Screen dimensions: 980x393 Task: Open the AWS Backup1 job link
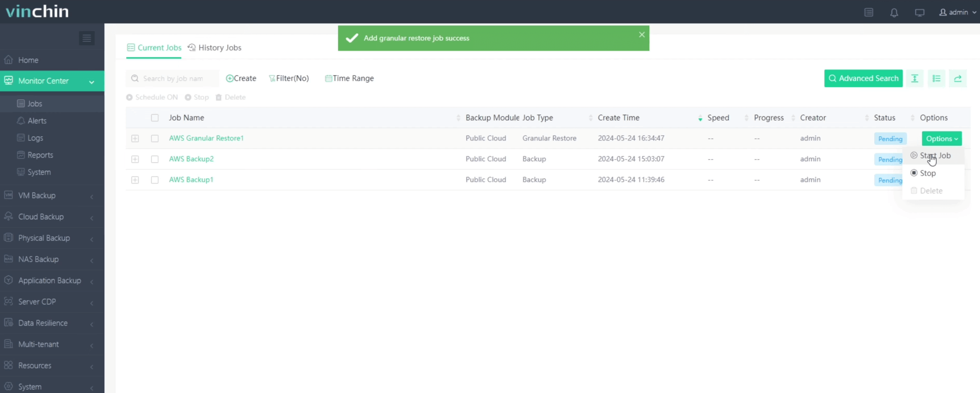point(191,180)
